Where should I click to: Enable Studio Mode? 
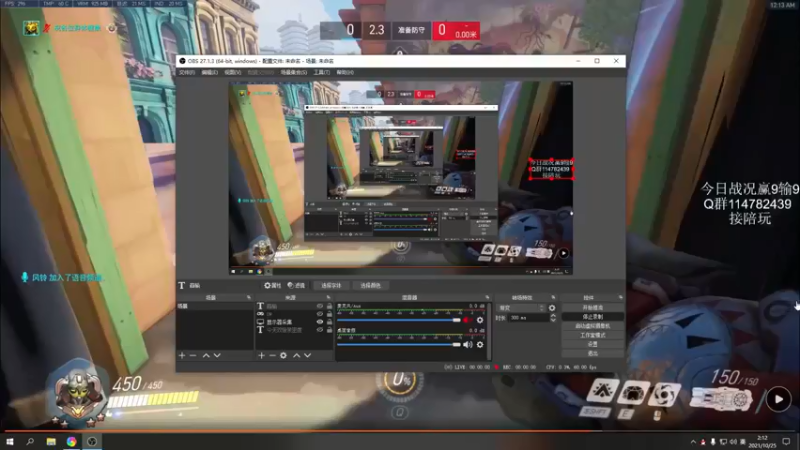[x=592, y=335]
